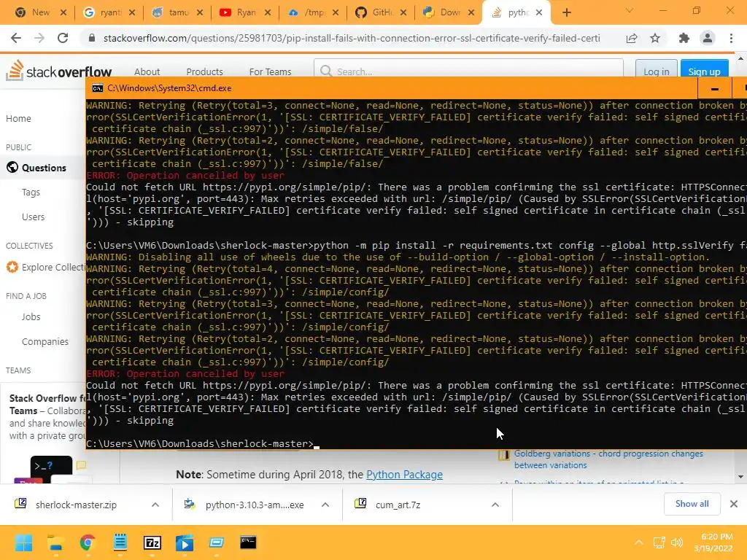Open the remote desktop taskbar icon

(216, 542)
